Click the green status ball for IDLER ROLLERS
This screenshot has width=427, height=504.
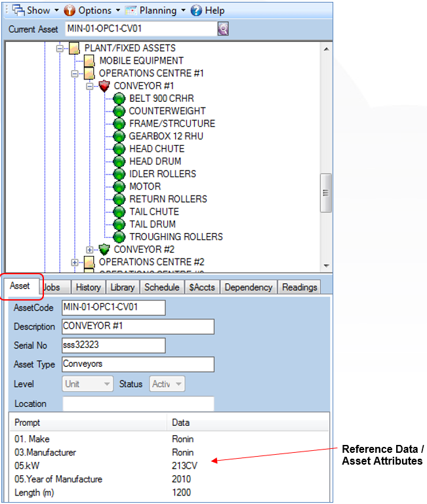point(119,174)
